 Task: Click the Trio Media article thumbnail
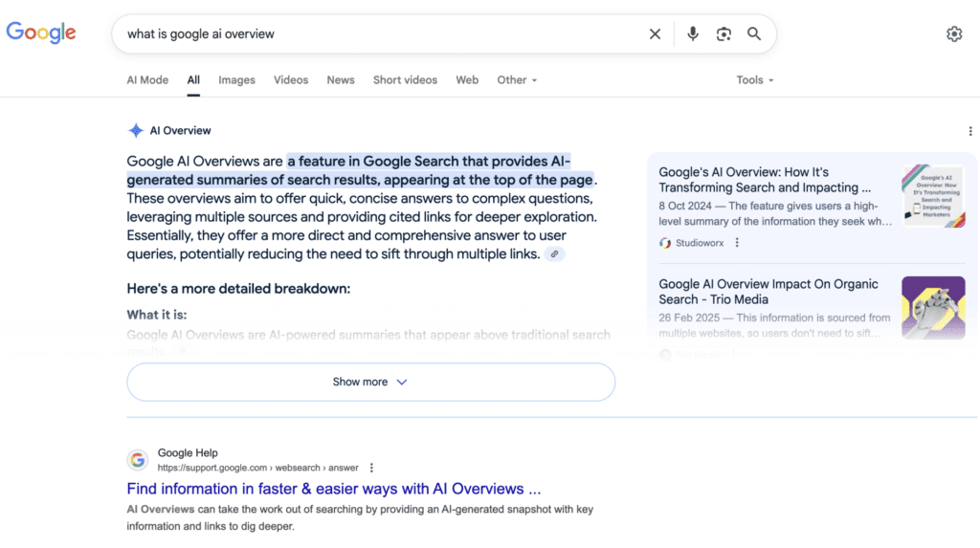tap(933, 308)
